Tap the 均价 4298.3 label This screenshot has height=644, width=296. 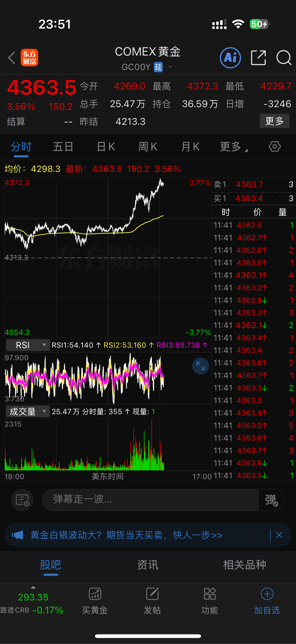pos(32,169)
